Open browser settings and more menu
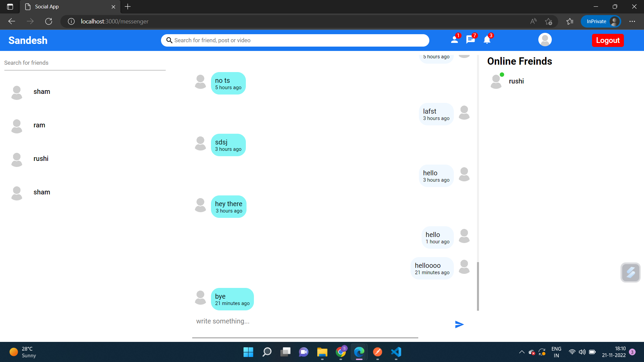The height and width of the screenshot is (362, 644). [632, 21]
